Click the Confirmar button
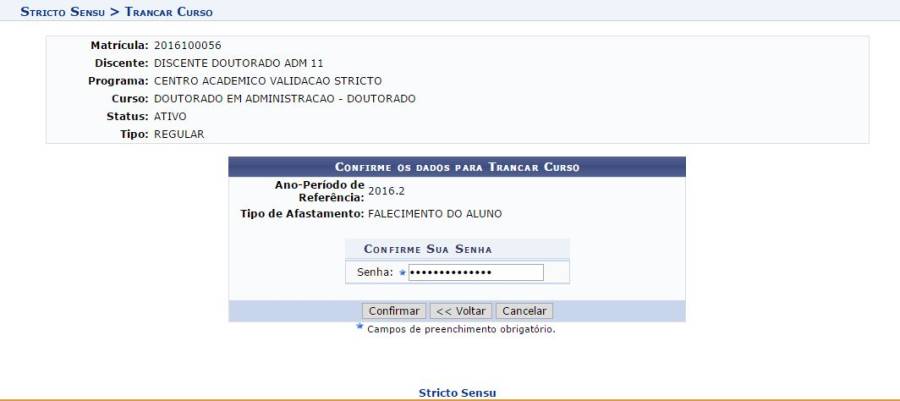Viewport: 900px width, 401px height. click(394, 311)
